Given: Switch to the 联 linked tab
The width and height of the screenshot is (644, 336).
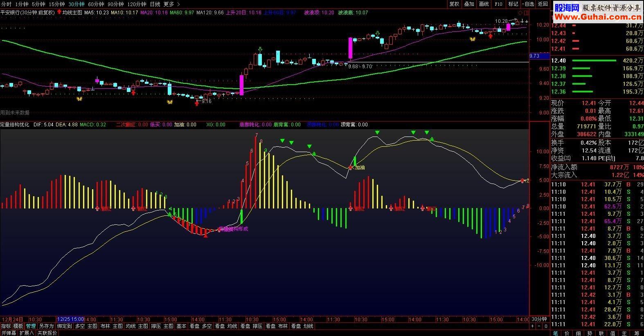Looking at the screenshot, I should coord(601,333).
